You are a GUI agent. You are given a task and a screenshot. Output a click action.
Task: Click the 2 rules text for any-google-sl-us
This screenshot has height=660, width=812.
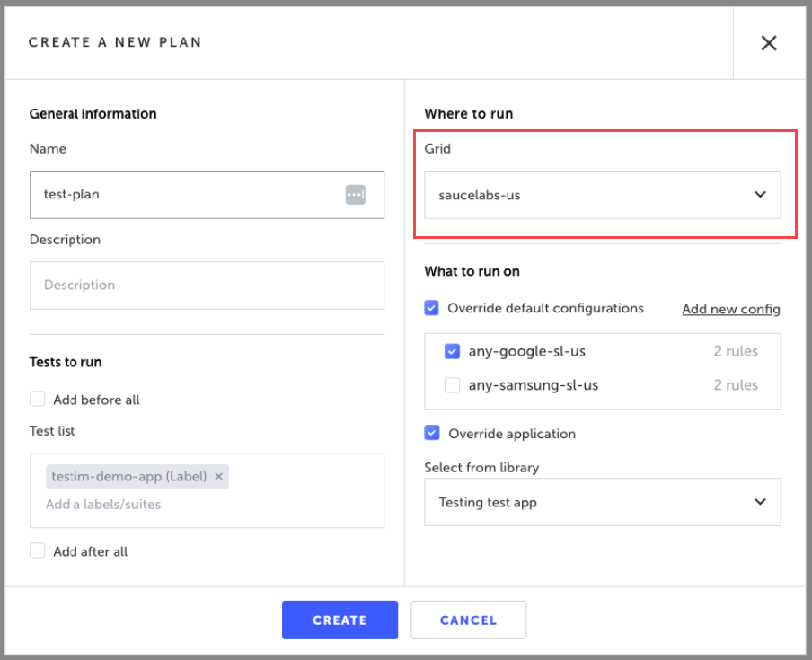pos(736,351)
